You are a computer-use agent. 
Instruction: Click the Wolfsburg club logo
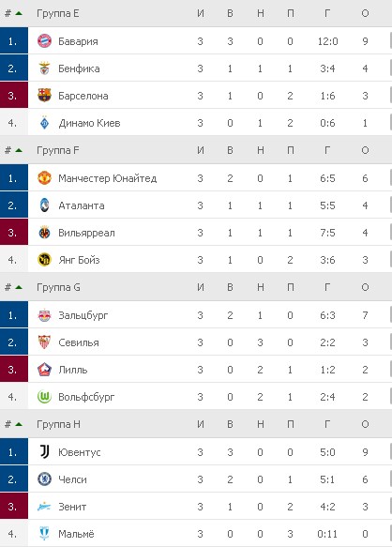point(44,397)
